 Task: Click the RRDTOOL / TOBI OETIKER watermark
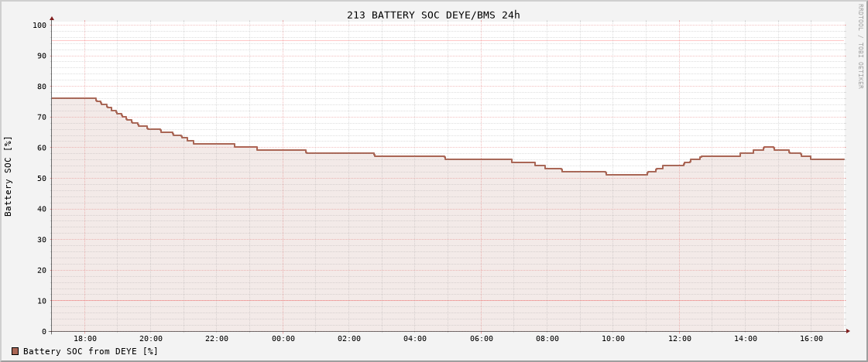(x=859, y=46)
